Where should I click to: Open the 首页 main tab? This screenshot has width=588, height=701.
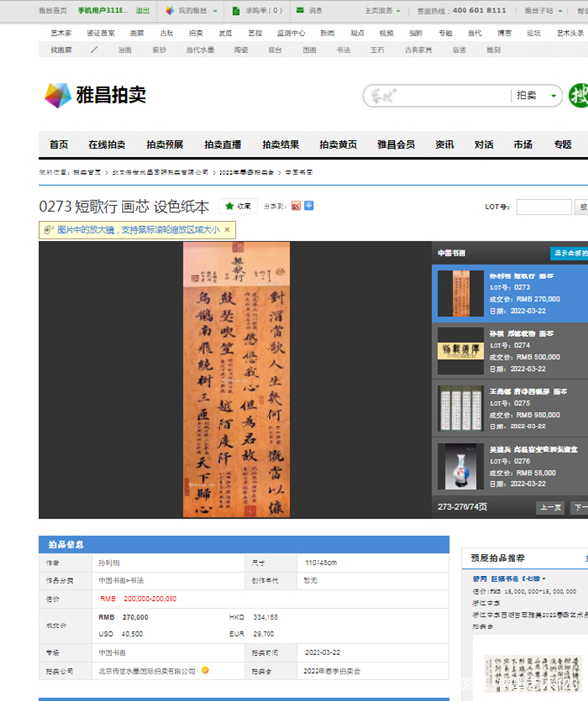coord(59,145)
